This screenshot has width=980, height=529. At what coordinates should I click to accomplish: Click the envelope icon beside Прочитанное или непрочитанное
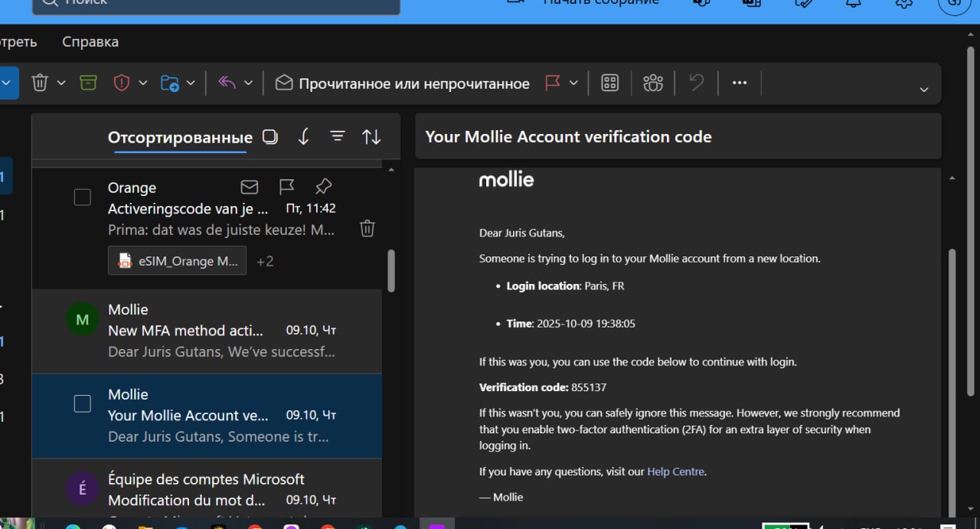tap(284, 83)
